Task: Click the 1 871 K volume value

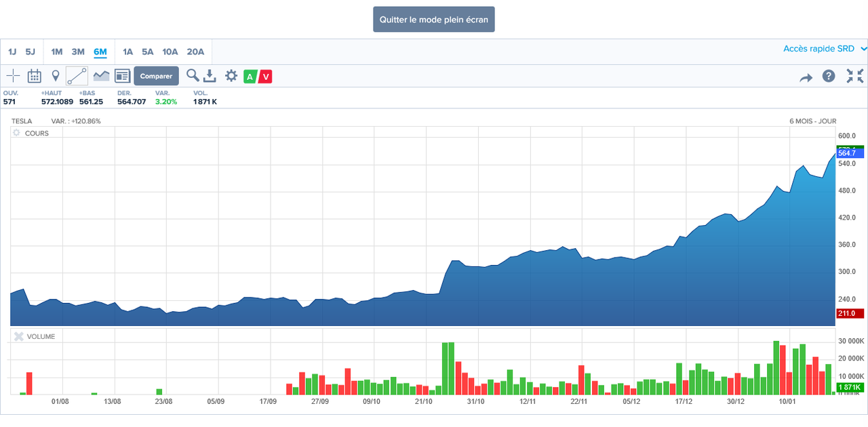Action: click(205, 102)
